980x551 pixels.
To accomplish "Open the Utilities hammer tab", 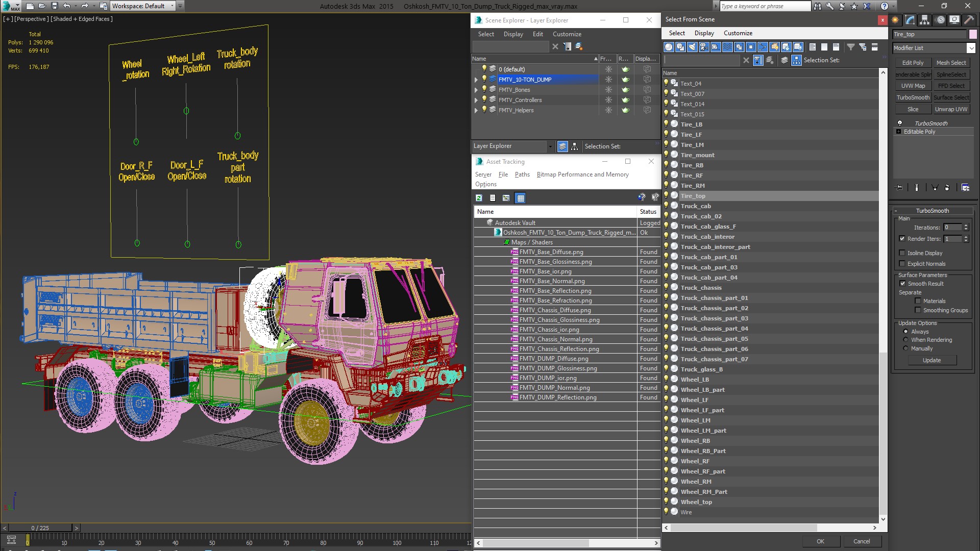I will point(968,20).
